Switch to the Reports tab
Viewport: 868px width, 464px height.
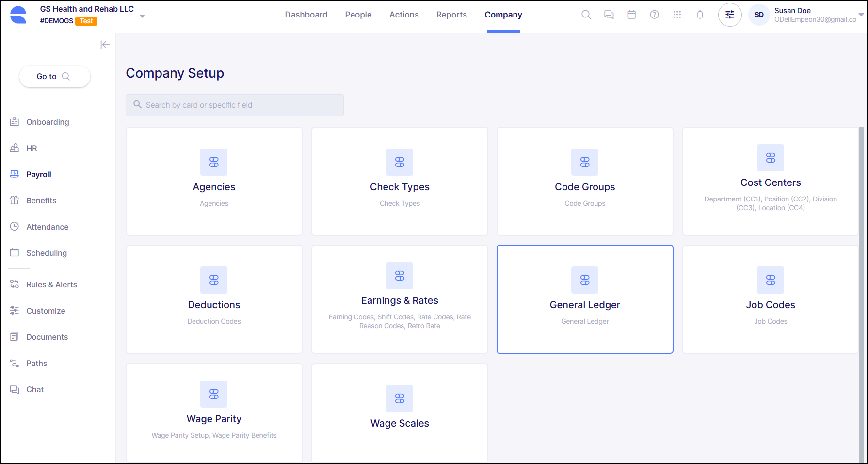click(x=451, y=15)
